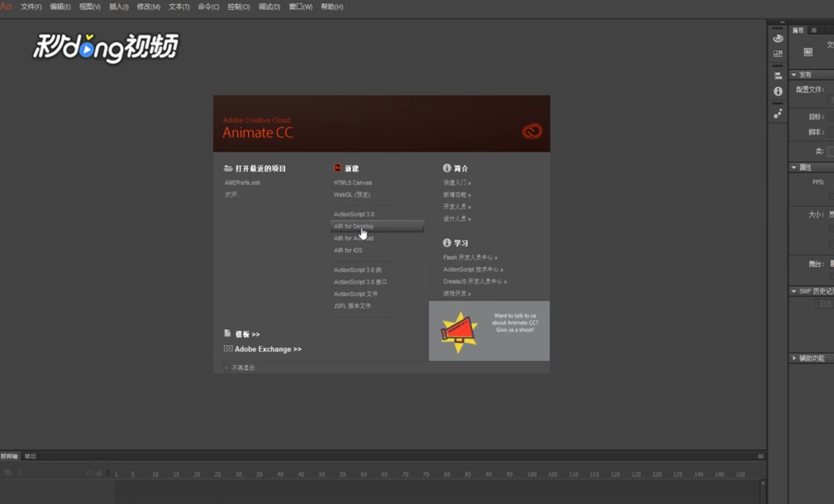Open the Adobe Exchange >> link
Screen dimensions: 834x504
point(268,349)
